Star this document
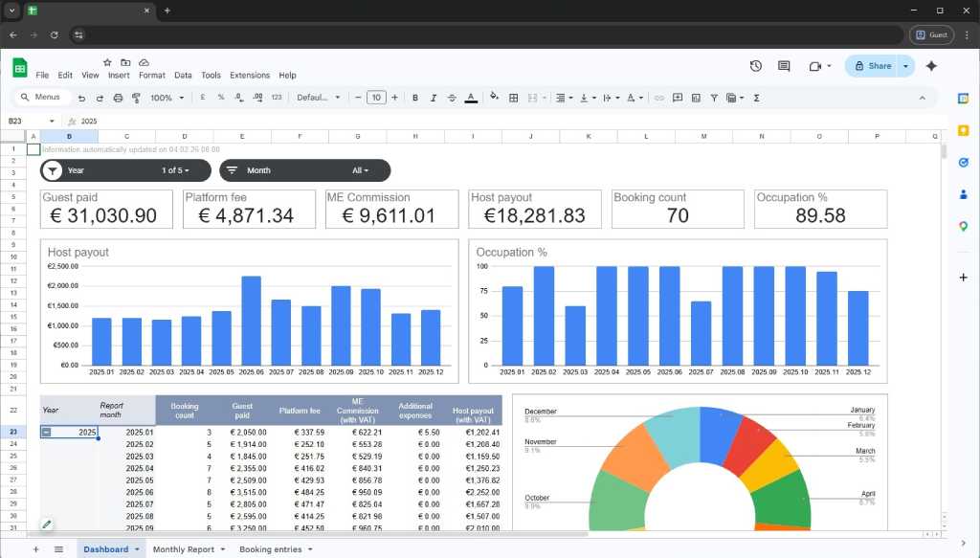The height and width of the screenshot is (558, 980). (x=107, y=62)
